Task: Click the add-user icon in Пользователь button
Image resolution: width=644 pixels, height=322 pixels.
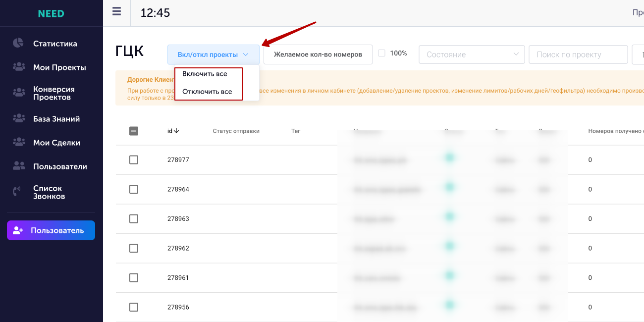Action: tap(18, 230)
